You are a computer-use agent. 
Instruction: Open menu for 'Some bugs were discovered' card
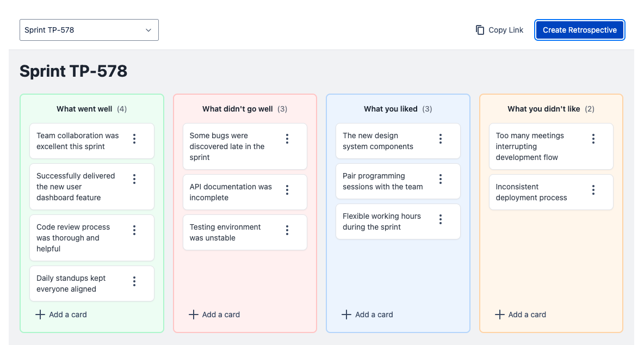(287, 139)
